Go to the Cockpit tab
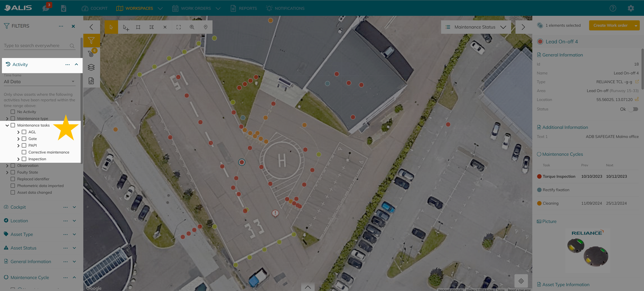 pyautogui.click(x=95, y=8)
